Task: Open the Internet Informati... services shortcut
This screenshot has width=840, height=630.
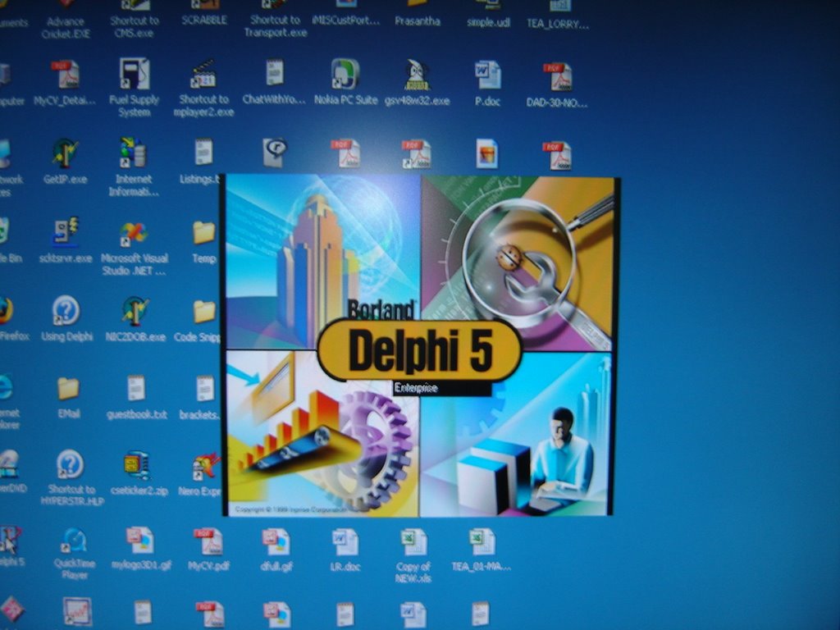Action: click(134, 153)
